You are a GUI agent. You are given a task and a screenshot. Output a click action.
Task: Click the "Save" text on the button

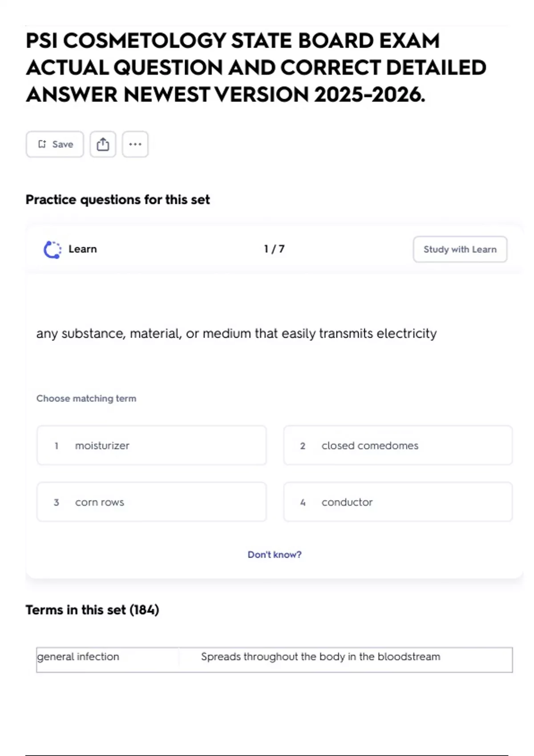(x=63, y=144)
